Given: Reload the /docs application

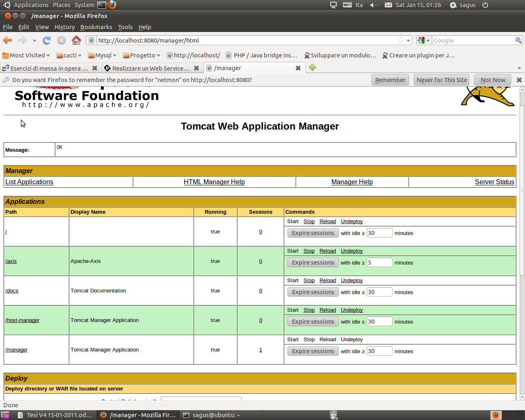Looking at the screenshot, I should click(x=328, y=281).
